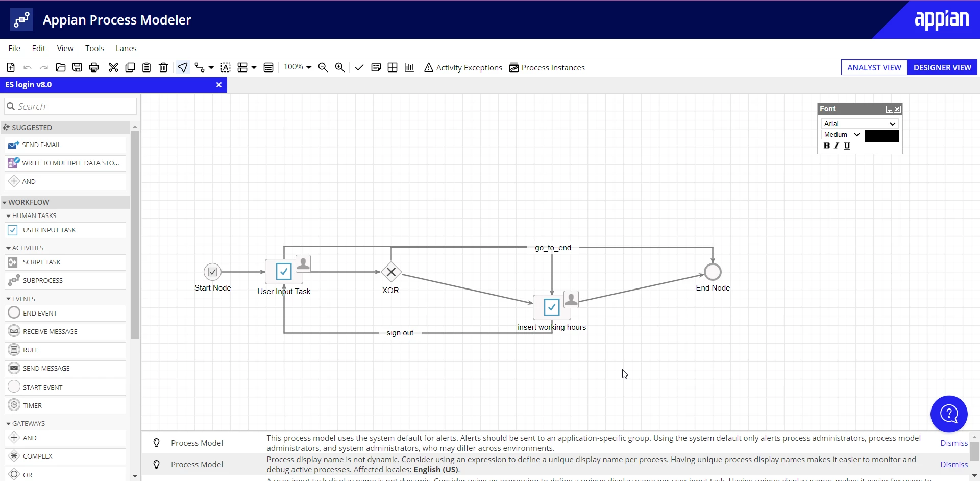
Task: Select the End Node on the canvas
Action: [713, 272]
